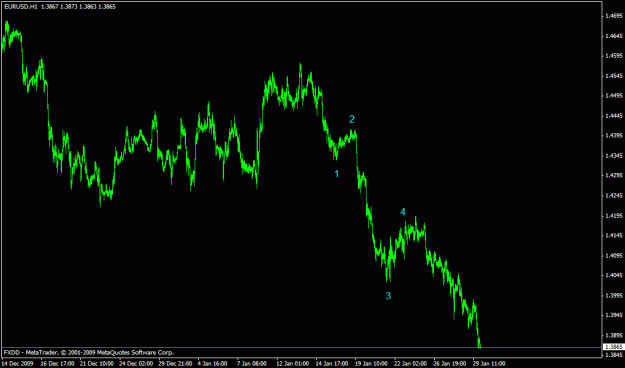625x368 pixels.
Task: Click the 1.4695 price axis label
Action: click(614, 16)
